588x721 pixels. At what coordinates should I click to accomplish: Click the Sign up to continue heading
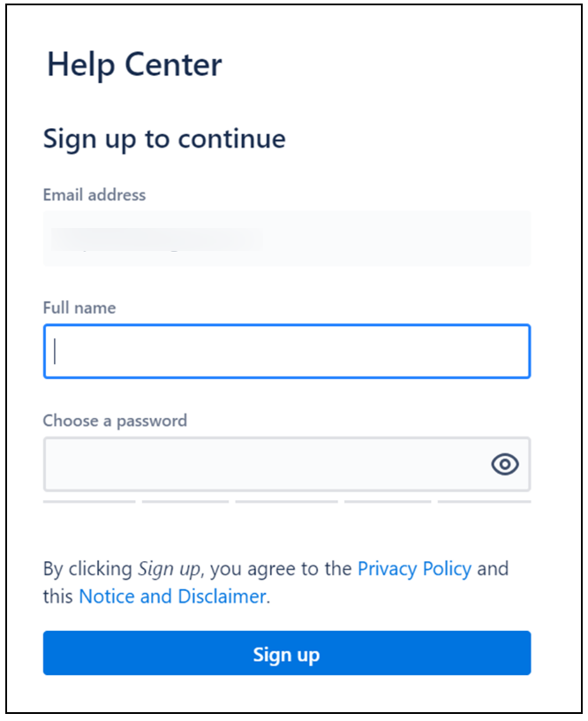pyautogui.click(x=164, y=139)
